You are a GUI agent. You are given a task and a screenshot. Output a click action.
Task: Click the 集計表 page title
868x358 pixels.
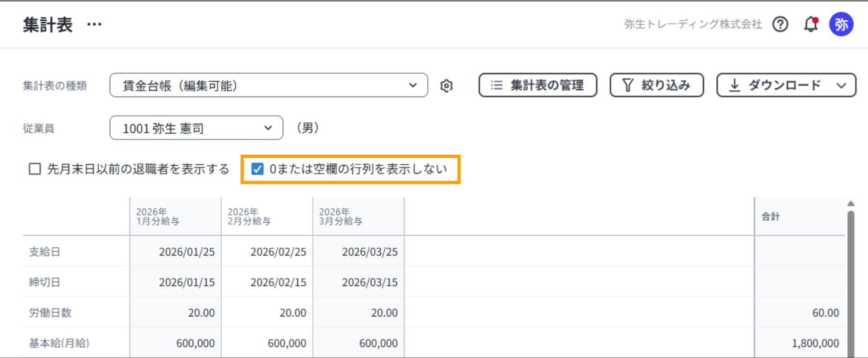(x=48, y=24)
